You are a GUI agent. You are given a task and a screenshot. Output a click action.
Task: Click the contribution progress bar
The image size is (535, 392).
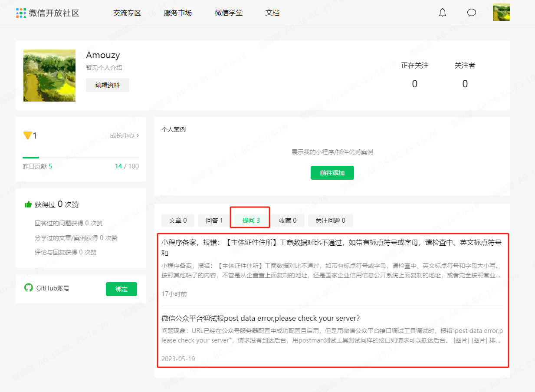point(81,157)
